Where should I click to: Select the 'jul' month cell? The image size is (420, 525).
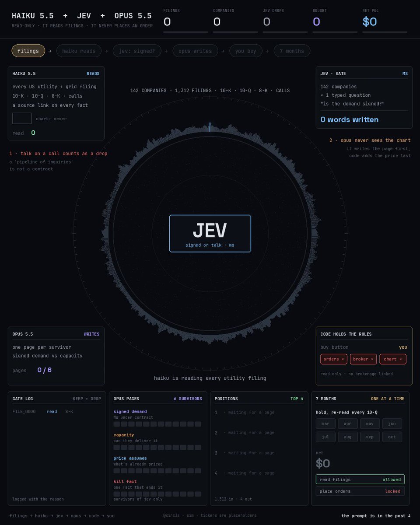pyautogui.click(x=325, y=437)
